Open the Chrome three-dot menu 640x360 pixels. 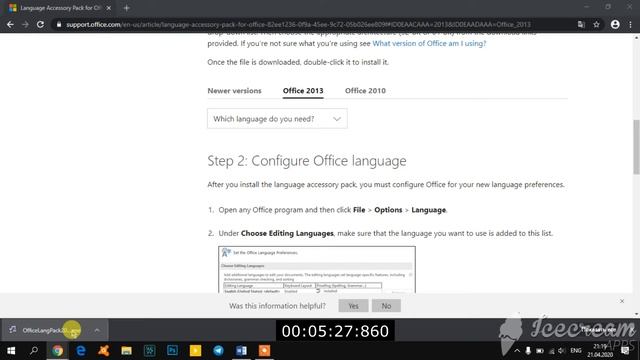pos(631,24)
